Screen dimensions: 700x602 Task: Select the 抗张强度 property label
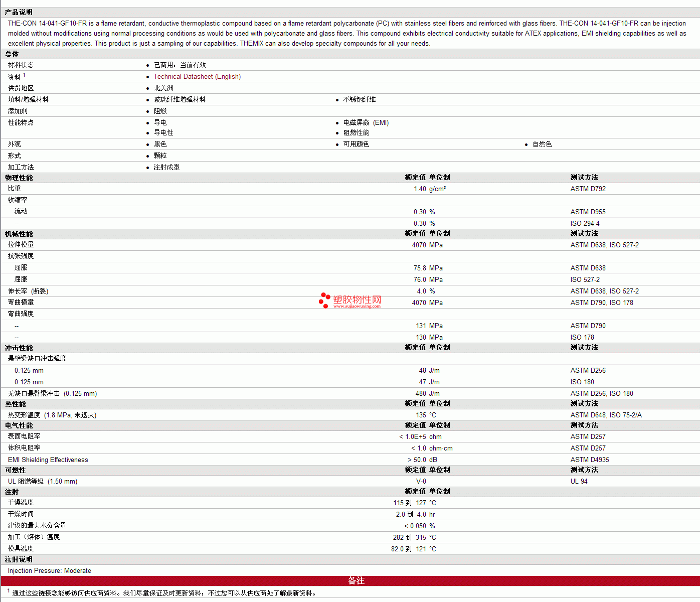[x=21, y=256]
